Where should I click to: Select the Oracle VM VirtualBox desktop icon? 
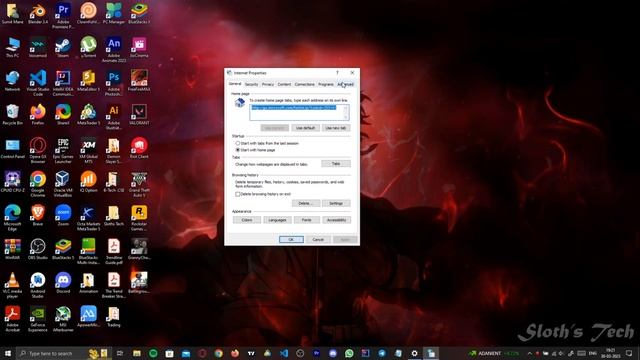tap(63, 184)
